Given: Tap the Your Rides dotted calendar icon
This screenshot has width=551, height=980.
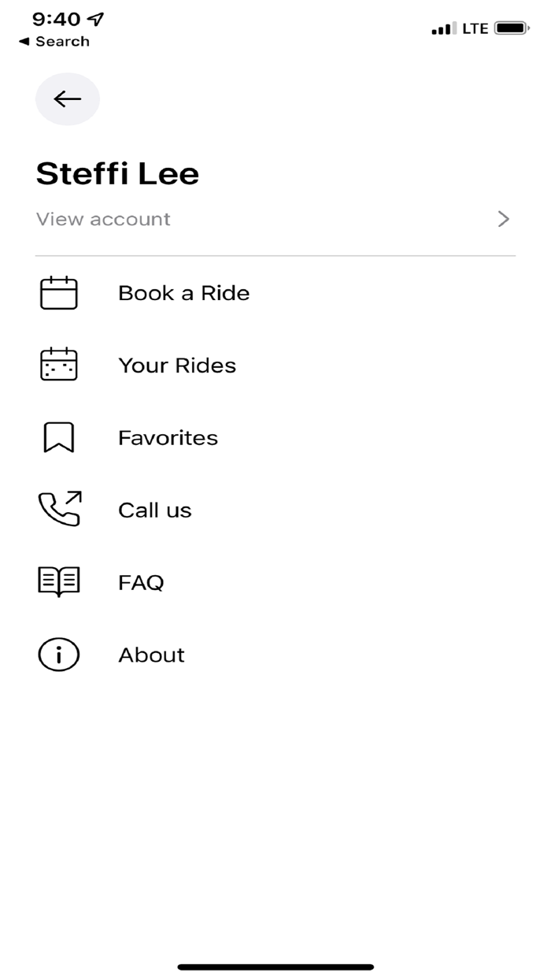Looking at the screenshot, I should (x=58, y=365).
